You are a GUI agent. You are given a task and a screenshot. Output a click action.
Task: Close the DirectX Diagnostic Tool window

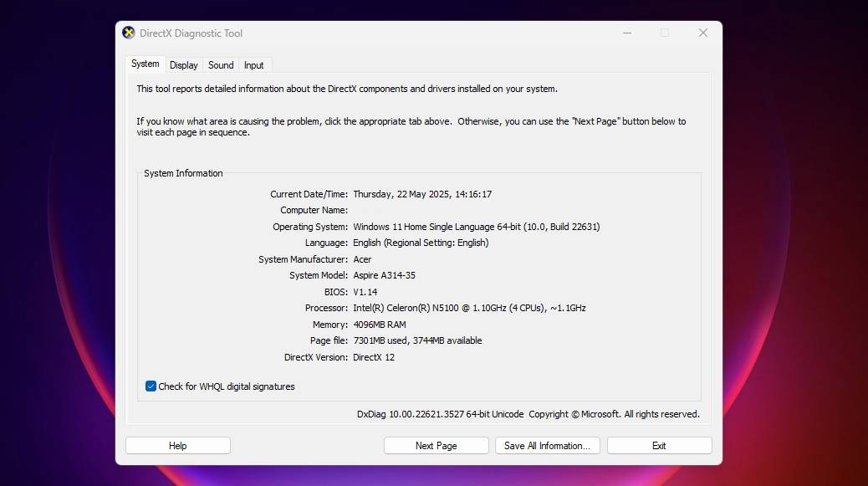coord(703,33)
